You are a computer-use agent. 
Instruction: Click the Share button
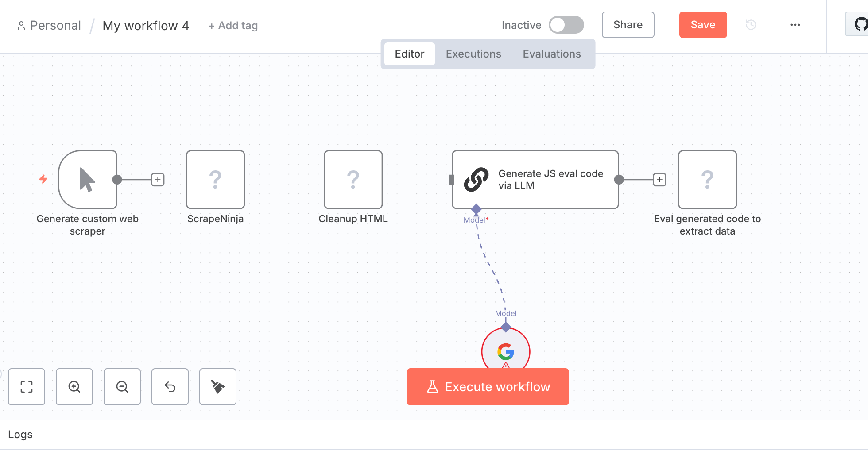pos(628,25)
